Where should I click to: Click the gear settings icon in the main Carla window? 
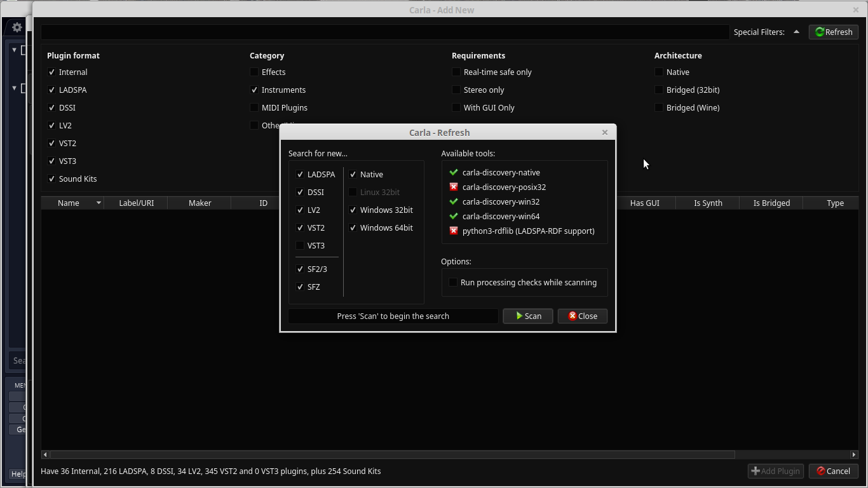17,27
